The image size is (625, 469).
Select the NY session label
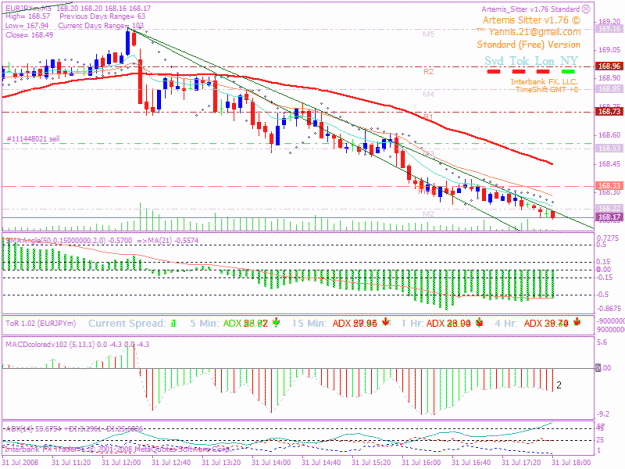click(x=569, y=61)
